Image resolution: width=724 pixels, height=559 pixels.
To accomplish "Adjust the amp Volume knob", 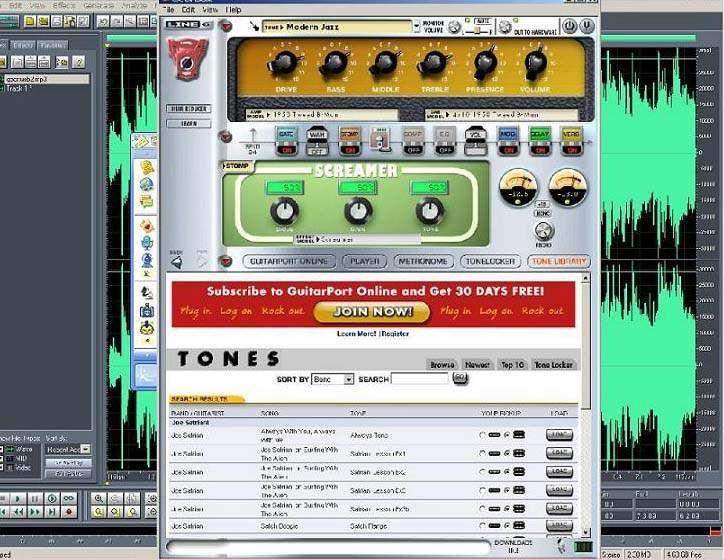I will click(x=535, y=63).
